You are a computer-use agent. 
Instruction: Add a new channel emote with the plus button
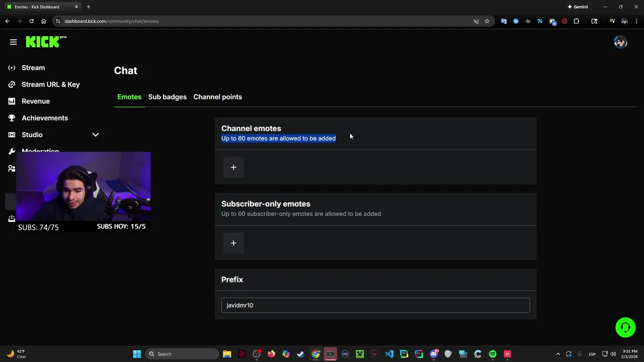[x=233, y=167]
